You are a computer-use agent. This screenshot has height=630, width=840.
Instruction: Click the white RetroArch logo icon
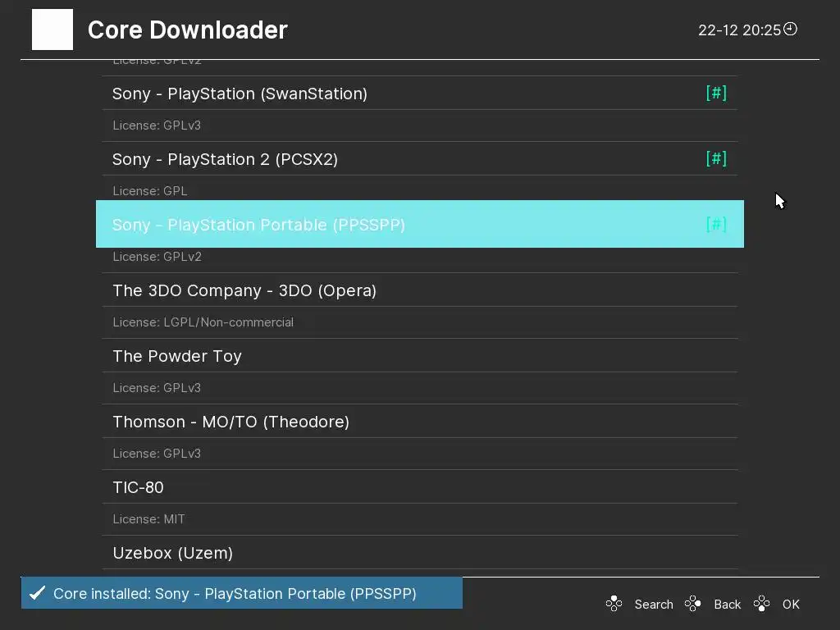[52, 30]
